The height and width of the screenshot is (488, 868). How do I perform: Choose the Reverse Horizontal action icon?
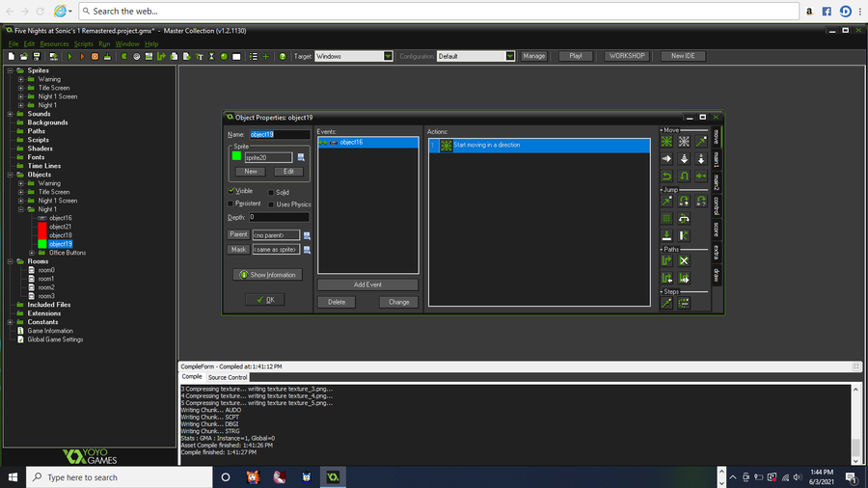pyautogui.click(x=666, y=176)
